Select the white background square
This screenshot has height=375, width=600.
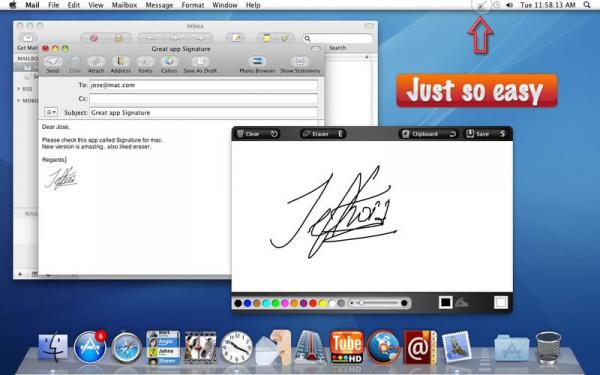click(x=501, y=303)
